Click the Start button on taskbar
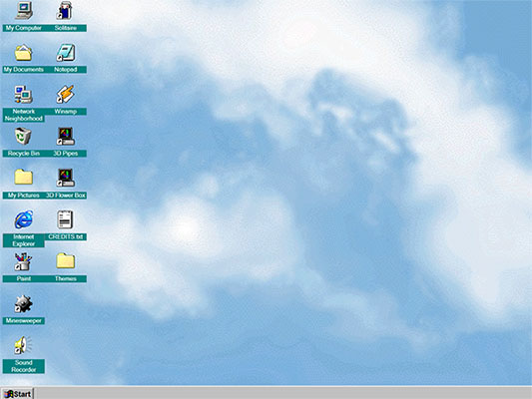This screenshot has width=532, height=399. [x=18, y=394]
